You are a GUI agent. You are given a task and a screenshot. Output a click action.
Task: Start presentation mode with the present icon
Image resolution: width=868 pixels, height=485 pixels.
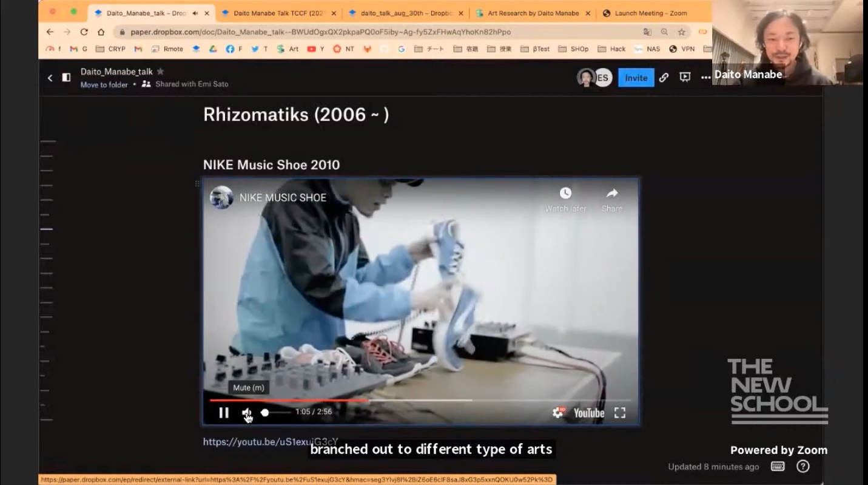click(685, 78)
